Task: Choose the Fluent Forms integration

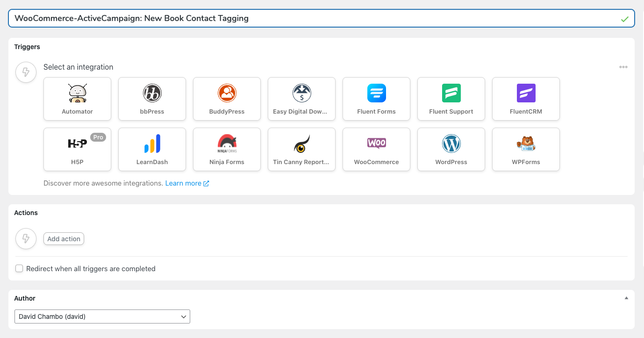Action: click(376, 99)
